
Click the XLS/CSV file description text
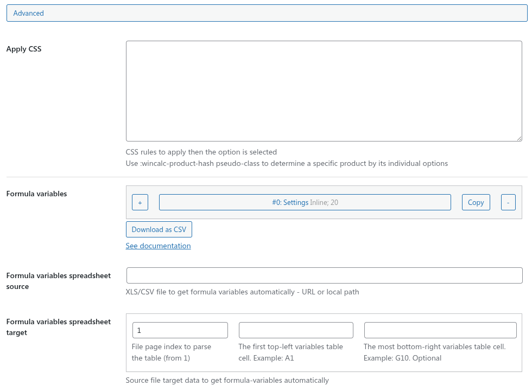coord(242,292)
